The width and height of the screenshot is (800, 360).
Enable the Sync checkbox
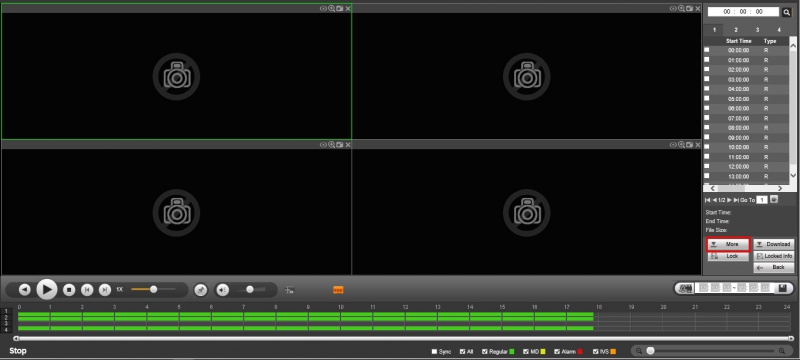(x=435, y=351)
